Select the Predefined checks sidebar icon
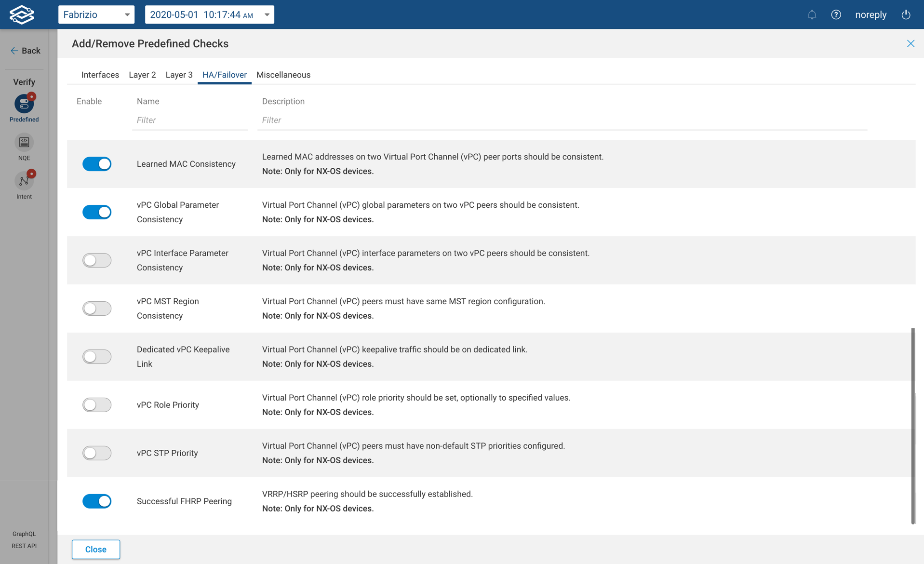The width and height of the screenshot is (924, 564). coord(24,104)
